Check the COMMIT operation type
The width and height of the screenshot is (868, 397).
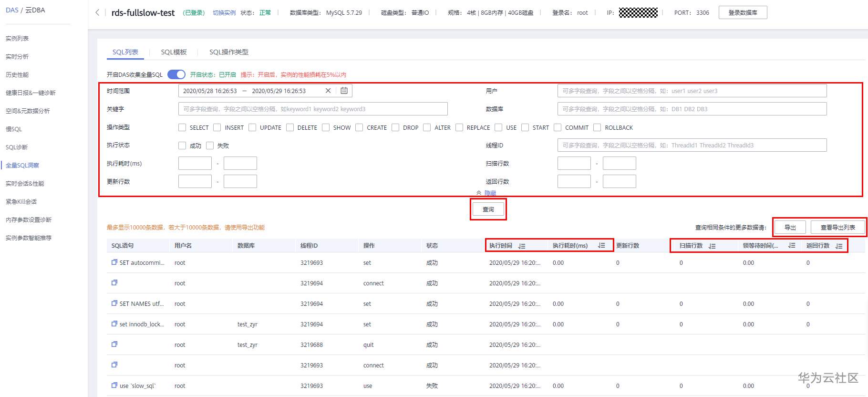click(558, 127)
